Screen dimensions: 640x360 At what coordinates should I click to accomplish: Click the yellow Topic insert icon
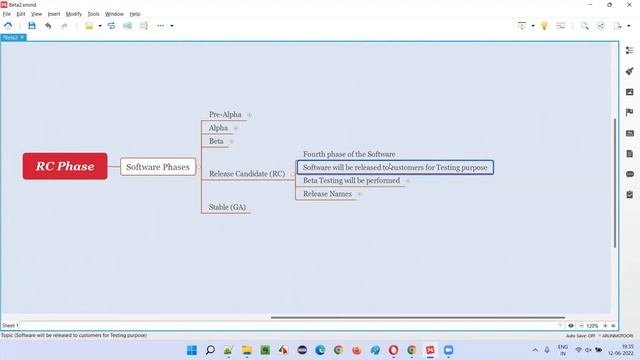coord(89,26)
